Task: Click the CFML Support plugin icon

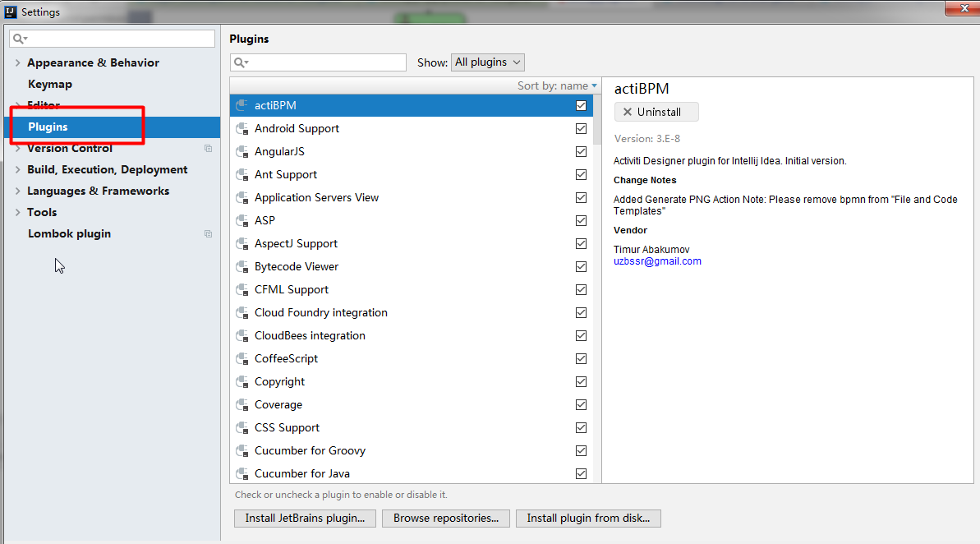Action: click(242, 289)
